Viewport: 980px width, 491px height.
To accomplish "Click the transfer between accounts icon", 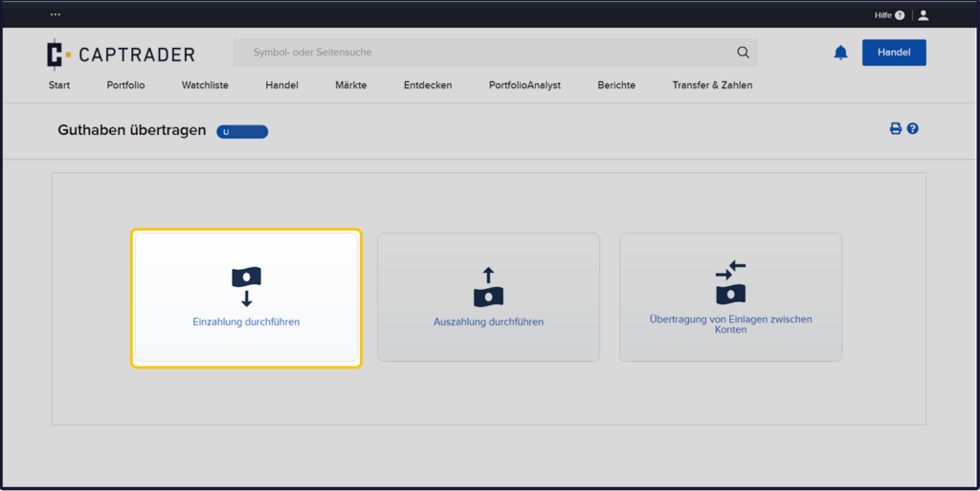I will pos(730,282).
